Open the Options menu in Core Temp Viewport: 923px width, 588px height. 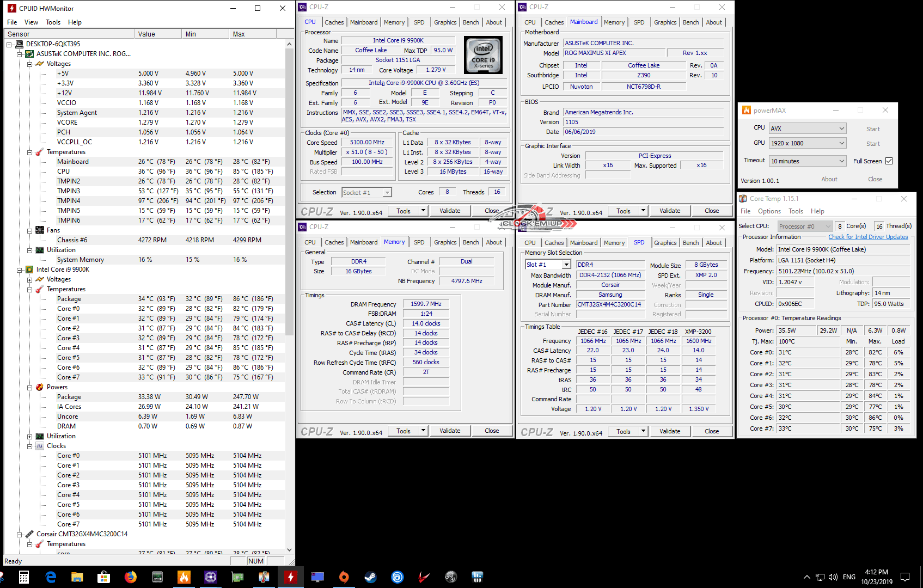coord(769,211)
